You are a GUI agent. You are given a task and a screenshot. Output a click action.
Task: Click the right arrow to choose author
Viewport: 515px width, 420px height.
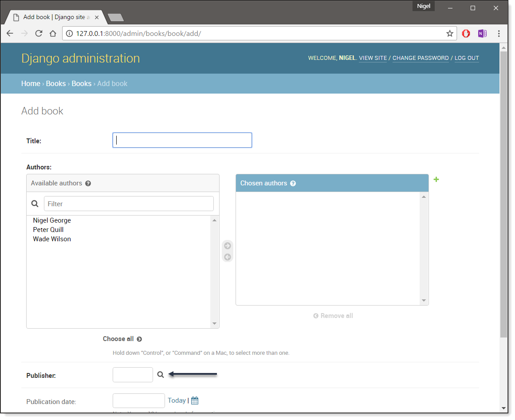(x=228, y=246)
